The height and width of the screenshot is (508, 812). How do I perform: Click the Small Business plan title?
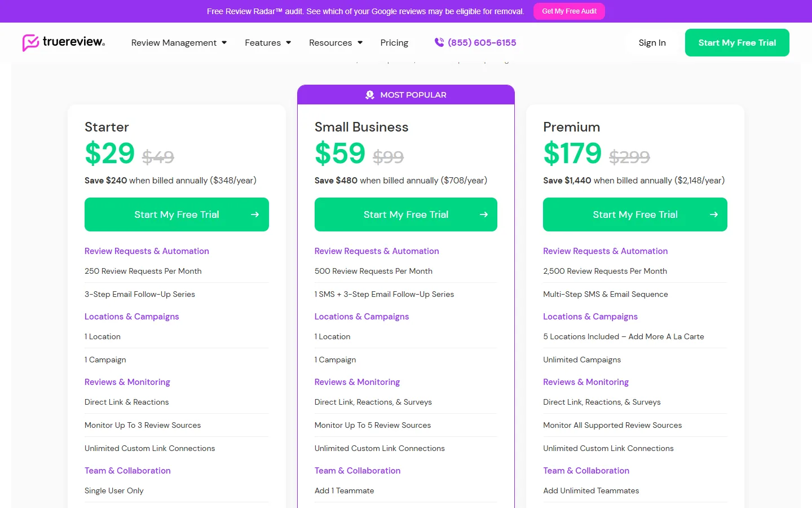[361, 127]
